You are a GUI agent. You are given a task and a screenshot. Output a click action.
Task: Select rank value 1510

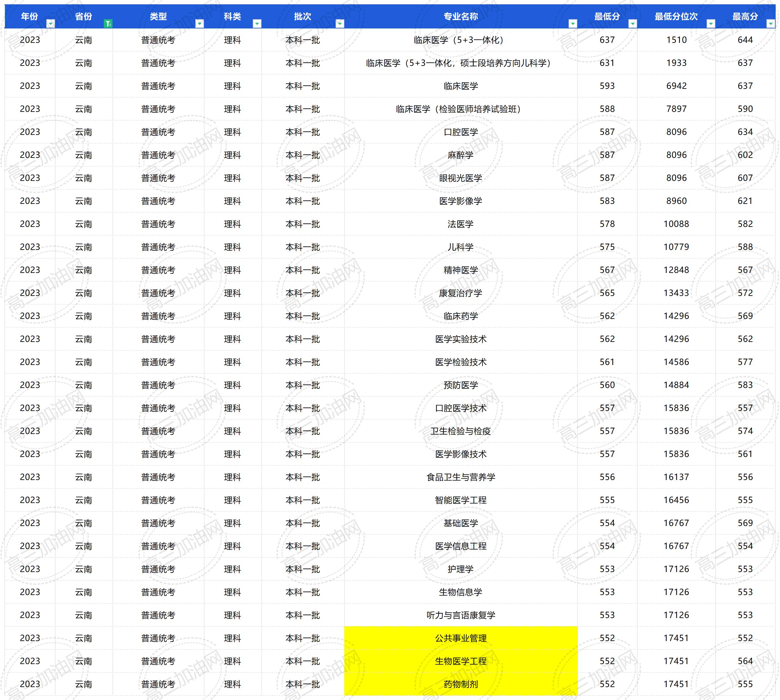pyautogui.click(x=676, y=40)
